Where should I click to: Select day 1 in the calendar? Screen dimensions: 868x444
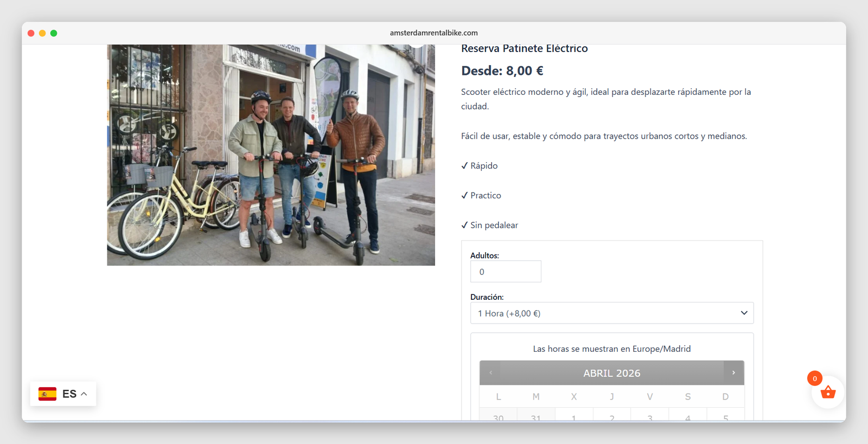(x=573, y=417)
